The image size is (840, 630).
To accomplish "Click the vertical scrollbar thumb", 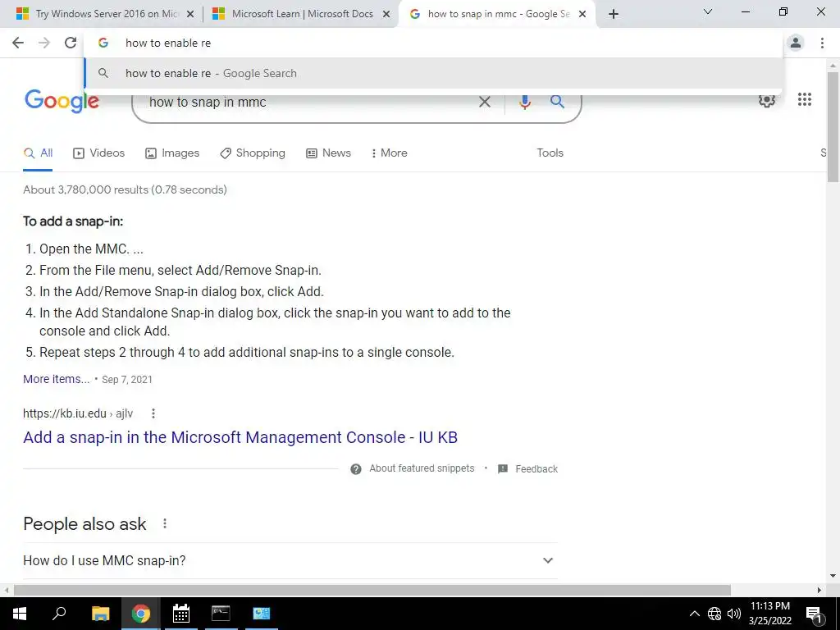I will (833, 126).
